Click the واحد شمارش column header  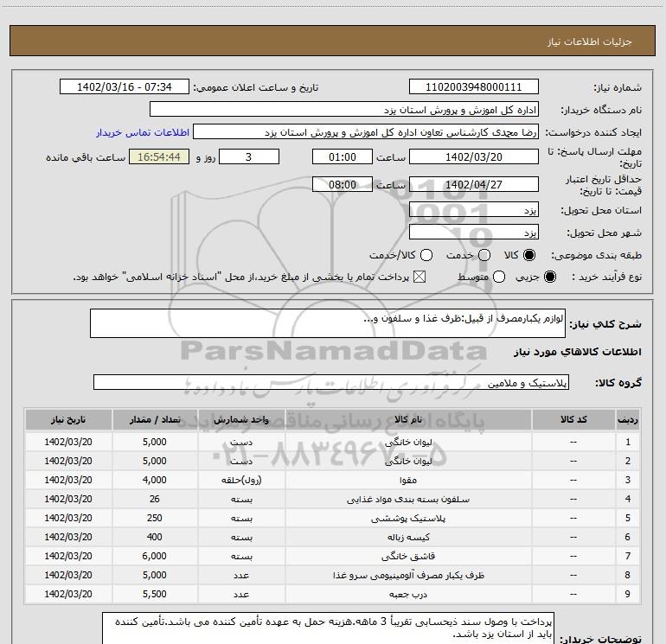click(x=241, y=419)
